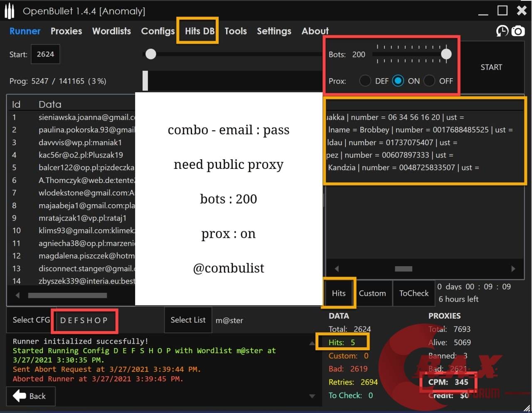Show the Hits results list
The height and width of the screenshot is (413, 532).
coord(339,293)
